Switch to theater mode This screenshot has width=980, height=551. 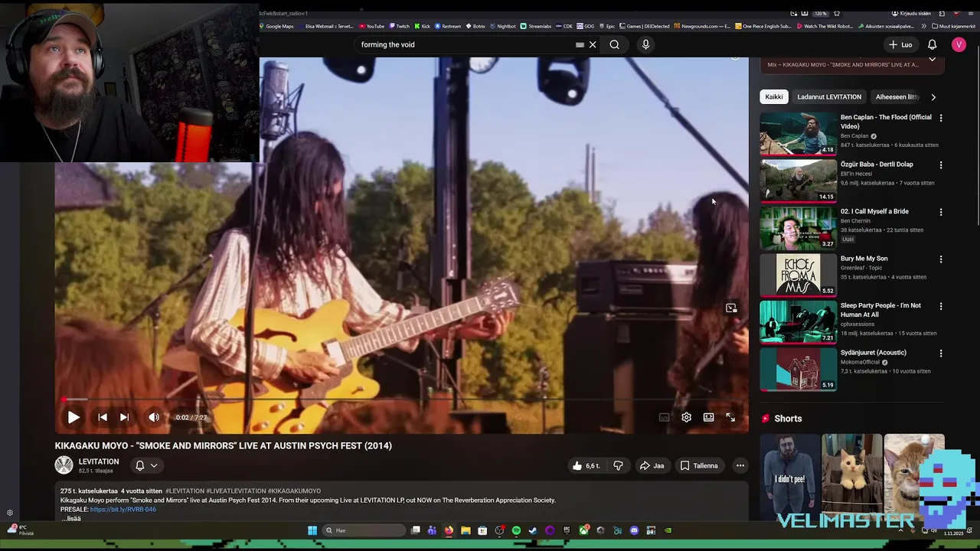pos(709,417)
